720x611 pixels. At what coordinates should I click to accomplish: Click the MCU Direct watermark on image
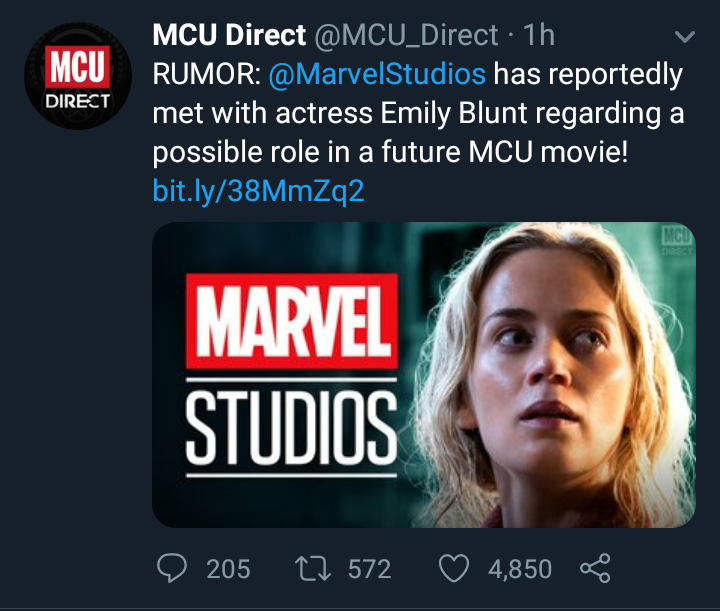(x=677, y=240)
